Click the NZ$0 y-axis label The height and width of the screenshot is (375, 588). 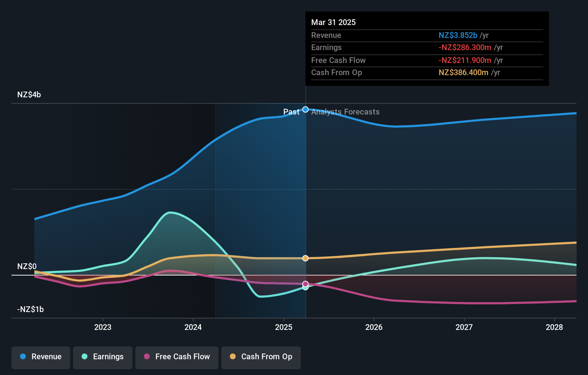coord(27,267)
